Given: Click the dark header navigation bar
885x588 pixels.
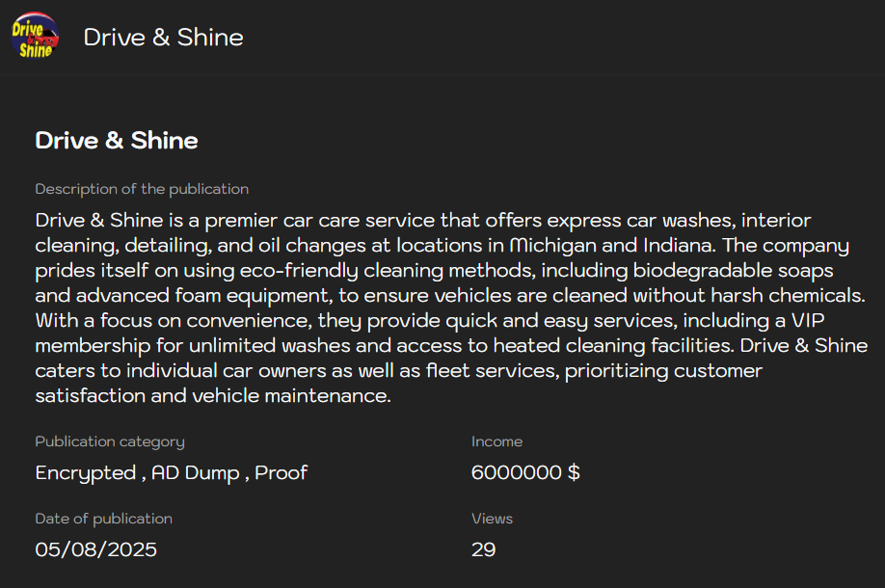Looking at the screenshot, I should coord(578,38).
